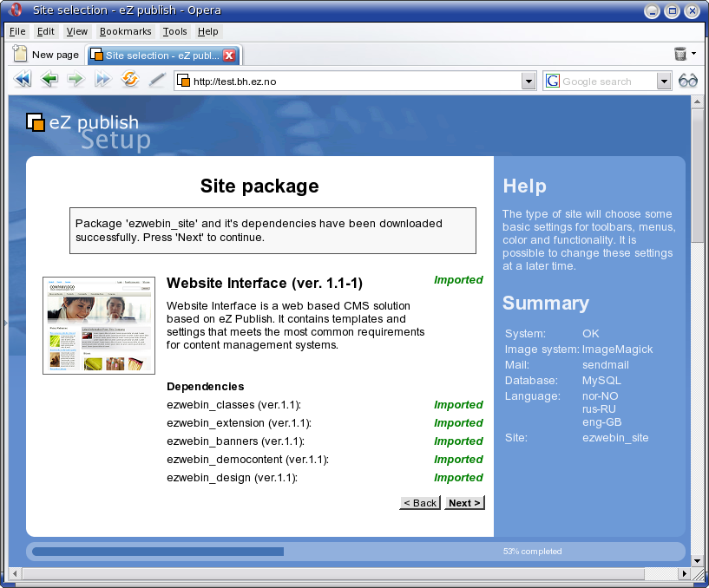Click ezwebin_classes (ver.1.1) dependency
This screenshot has width=709, height=588.
click(x=233, y=404)
